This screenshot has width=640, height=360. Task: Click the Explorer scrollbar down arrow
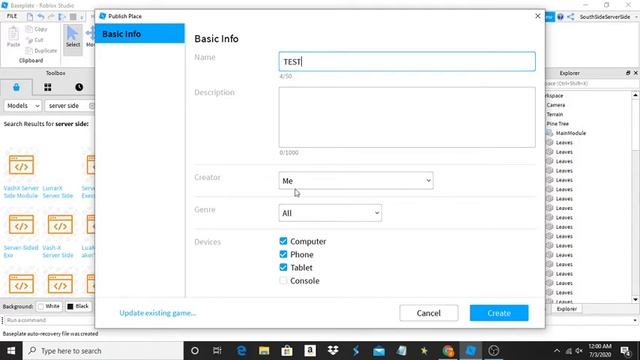[636, 300]
